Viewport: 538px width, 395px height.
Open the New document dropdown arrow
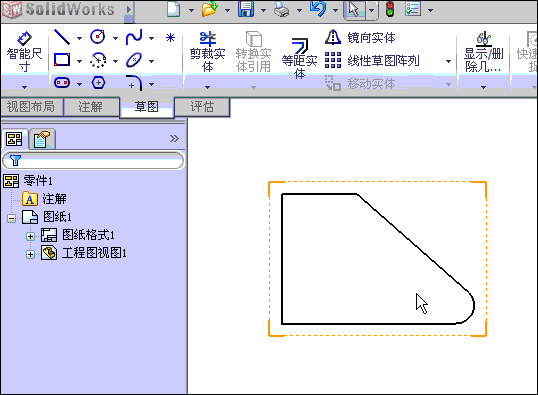191,10
